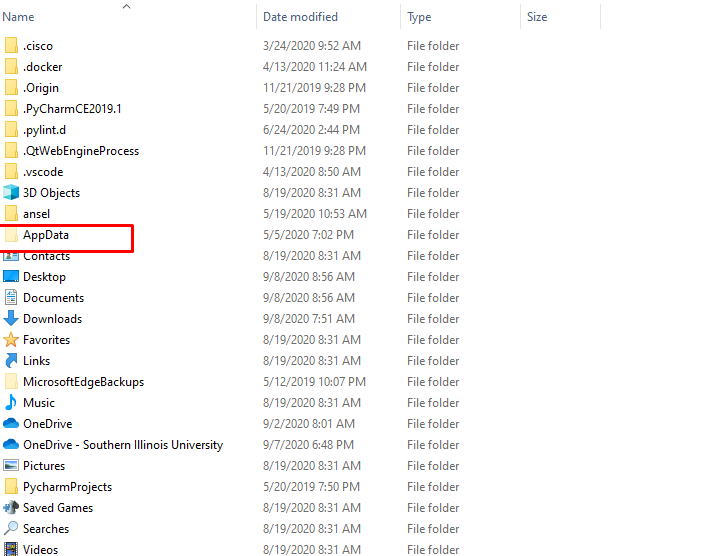
Task: Click the 6/24/2020 2:44 PM date
Action: [x=311, y=130]
